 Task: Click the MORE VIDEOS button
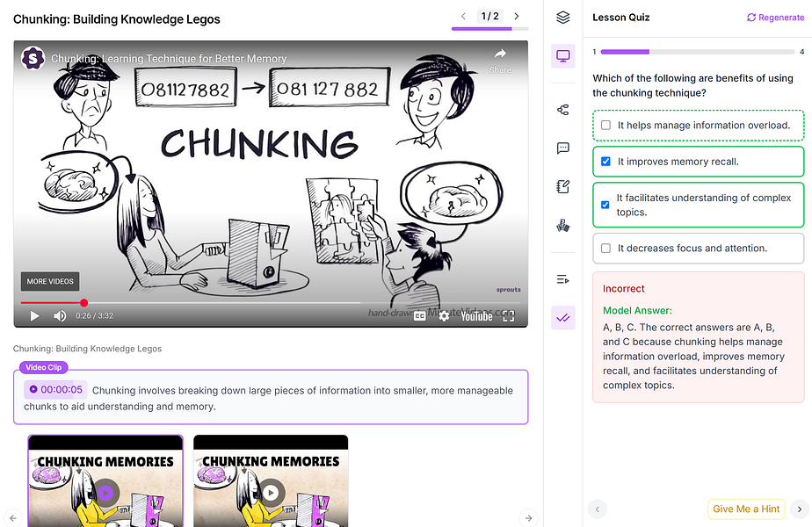coord(50,281)
